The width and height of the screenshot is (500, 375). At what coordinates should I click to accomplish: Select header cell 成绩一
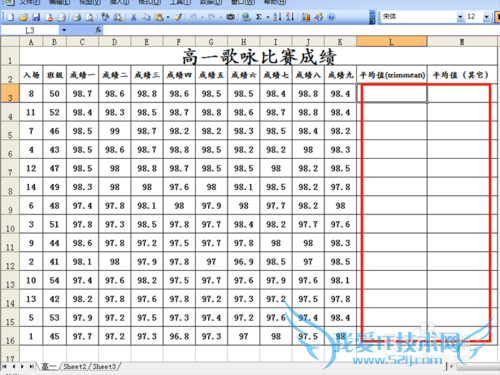[82, 75]
